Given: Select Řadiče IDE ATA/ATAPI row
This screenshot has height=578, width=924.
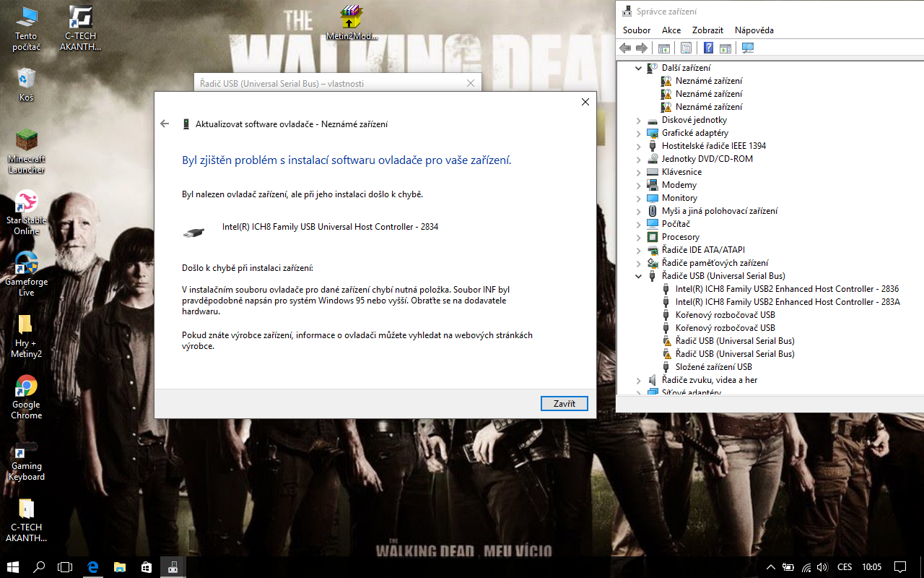Looking at the screenshot, I should click(703, 250).
